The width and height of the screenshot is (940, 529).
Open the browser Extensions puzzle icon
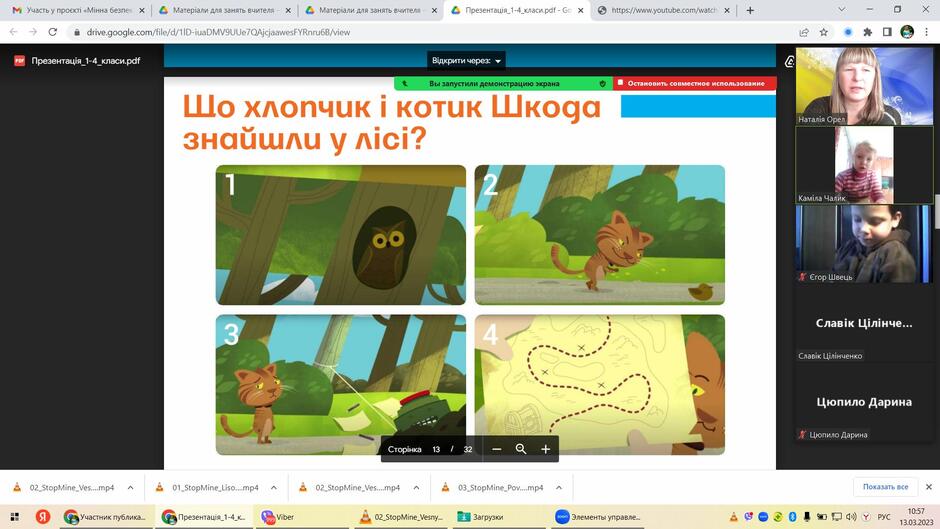pos(867,32)
